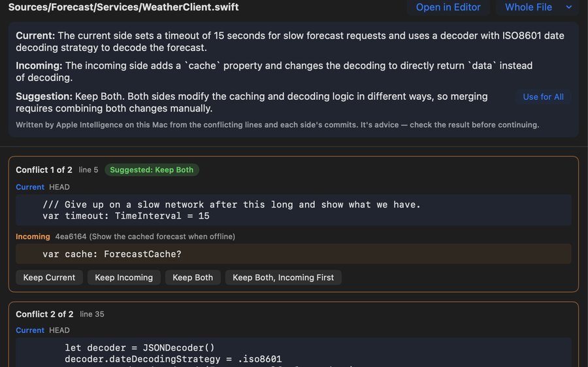Choose Keep Incoming for conflict 1
Screen dimensions: 588x367
123,278
